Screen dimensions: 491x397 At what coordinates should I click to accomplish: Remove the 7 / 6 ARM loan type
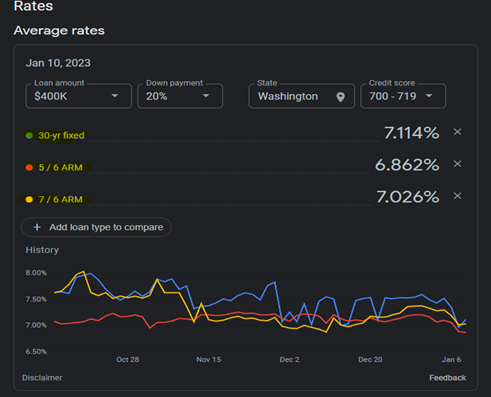457,196
